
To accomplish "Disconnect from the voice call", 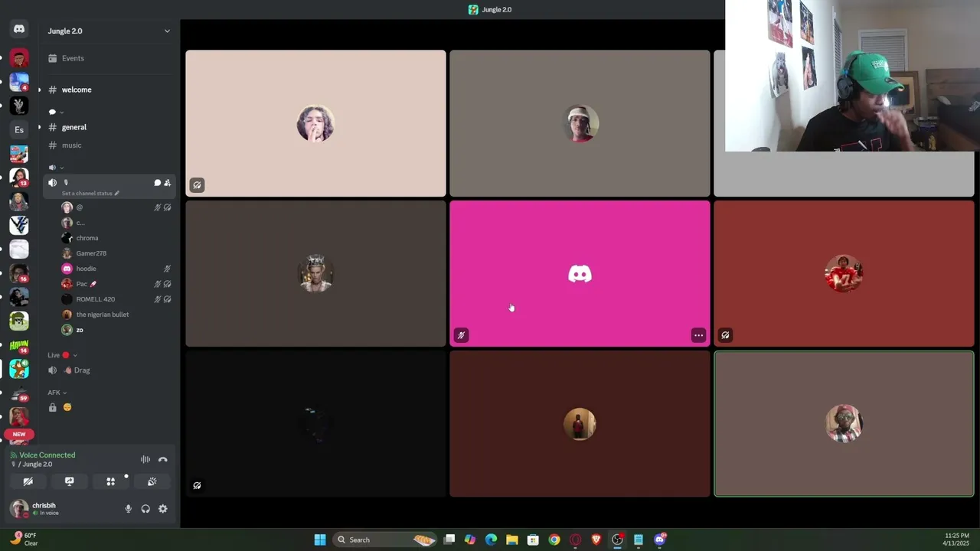I will pyautogui.click(x=162, y=459).
